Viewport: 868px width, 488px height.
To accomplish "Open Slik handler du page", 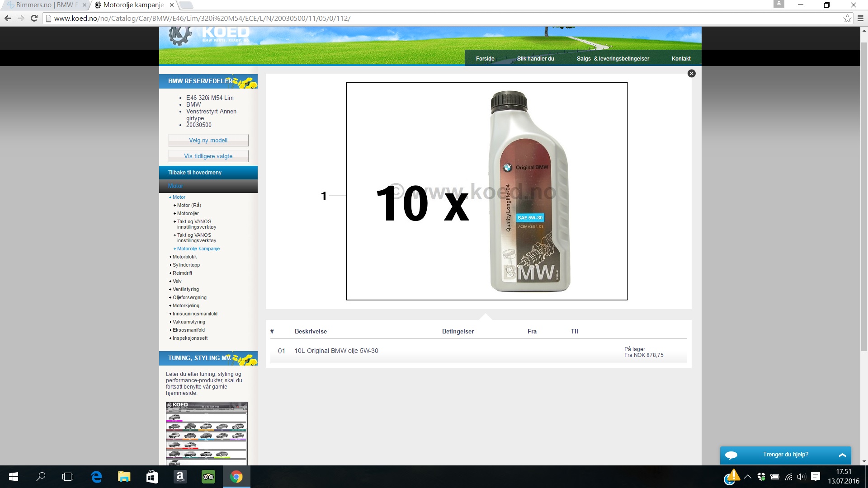I will click(x=535, y=59).
